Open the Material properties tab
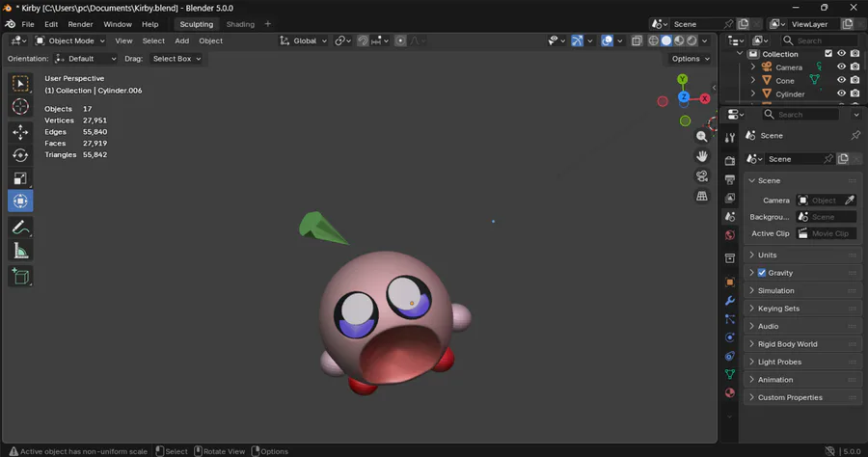This screenshot has height=457, width=868. tap(730, 392)
